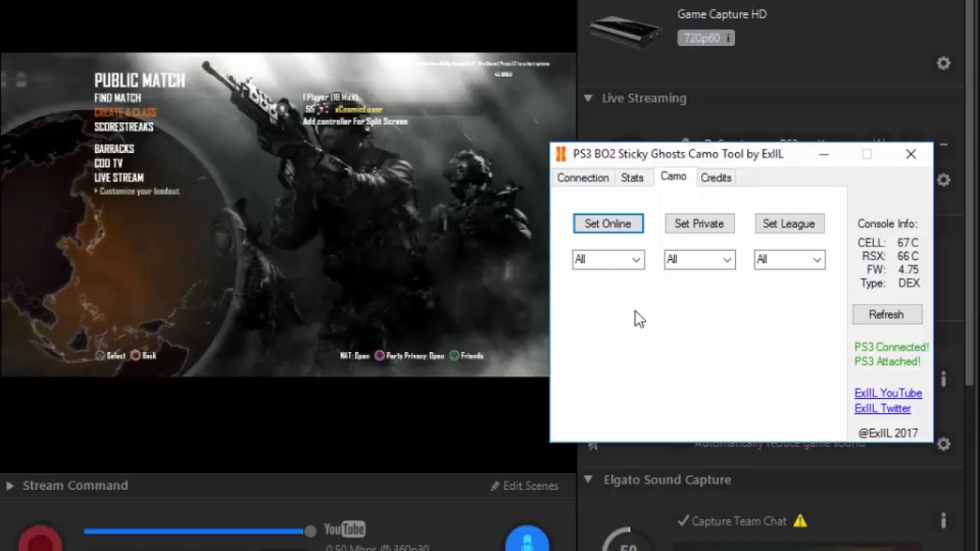980x551 pixels.
Task: Select the Camo tab
Action: (673, 176)
